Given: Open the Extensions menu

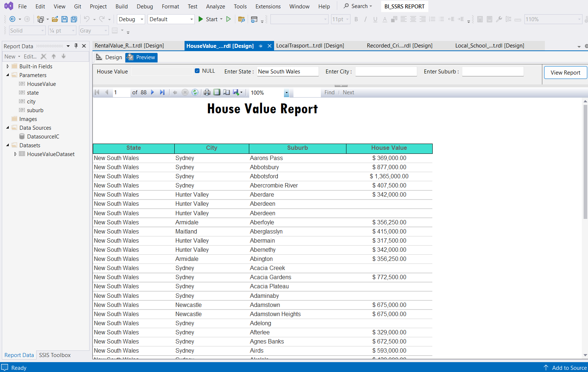Looking at the screenshot, I should 268,7.
